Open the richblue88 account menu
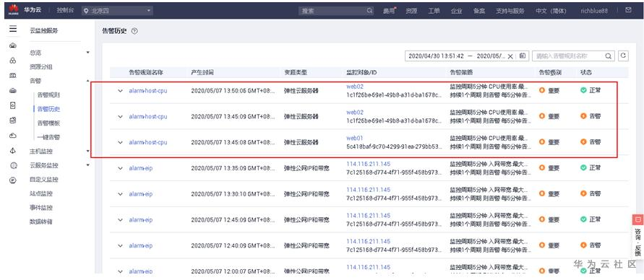The width and height of the screenshot is (644, 280). point(594,11)
